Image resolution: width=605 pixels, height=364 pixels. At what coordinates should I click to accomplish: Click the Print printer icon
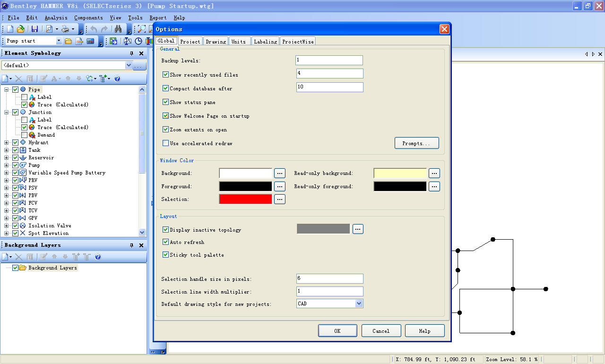tap(65, 29)
